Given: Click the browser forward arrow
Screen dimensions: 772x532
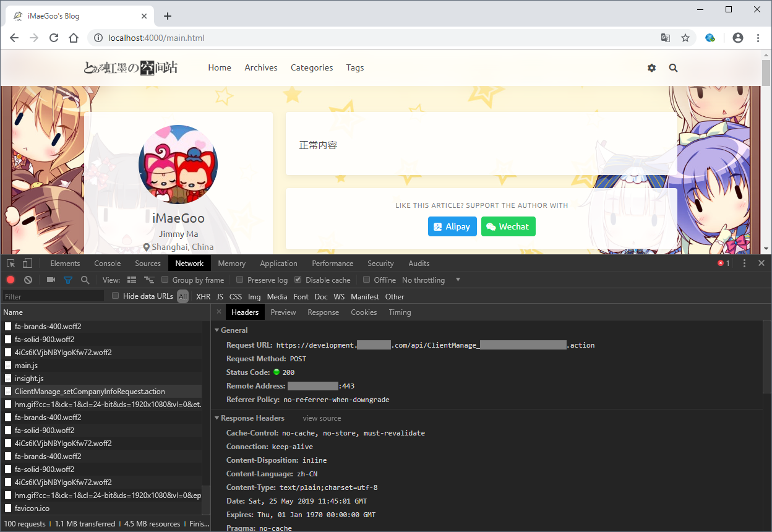Looking at the screenshot, I should coord(34,38).
